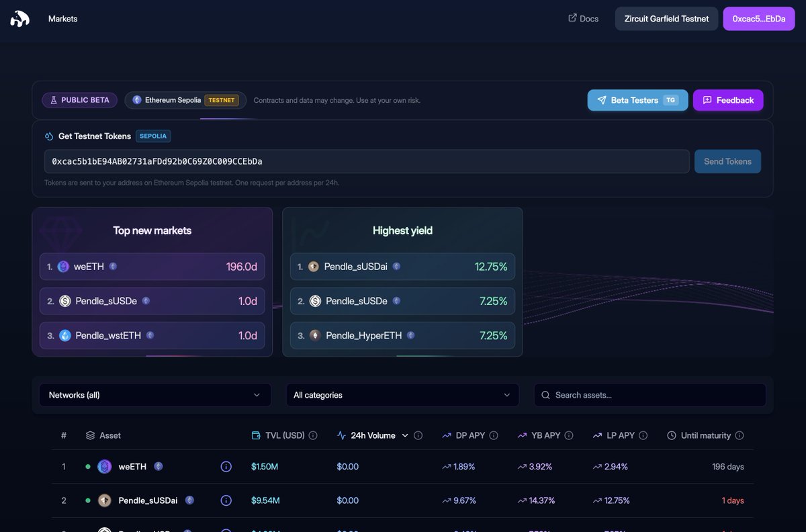Sort by 24h Volume column
This screenshot has height=532, width=806.
[373, 435]
